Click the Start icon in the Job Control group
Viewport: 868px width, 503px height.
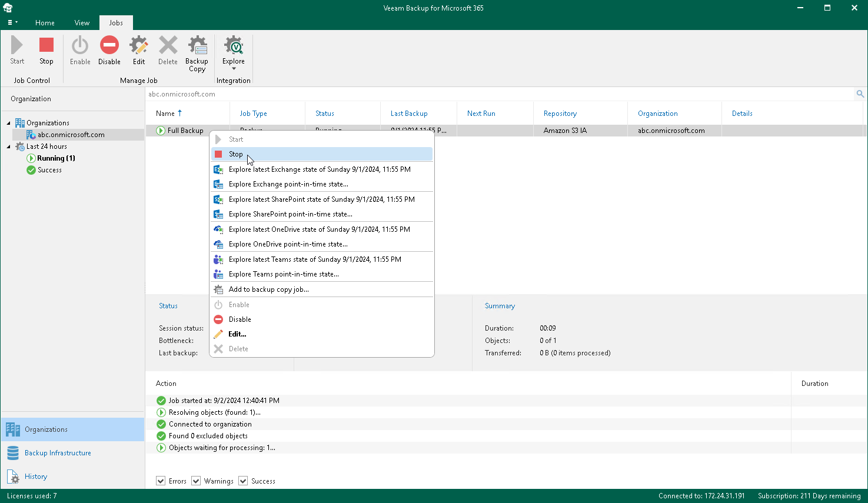pos(17,45)
